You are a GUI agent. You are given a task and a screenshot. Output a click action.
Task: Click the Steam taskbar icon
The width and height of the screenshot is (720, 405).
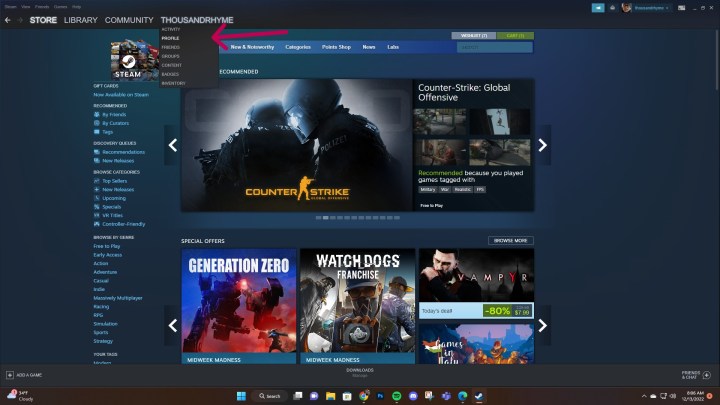pos(479,396)
